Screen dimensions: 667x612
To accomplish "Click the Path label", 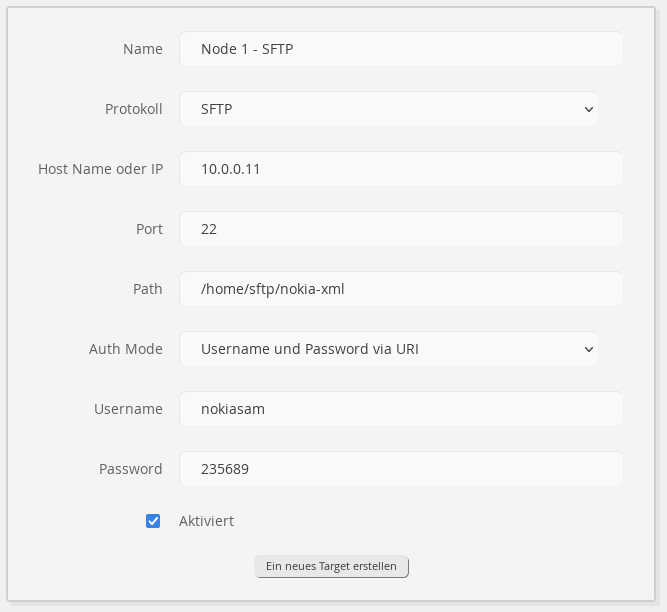I will click(x=147, y=289).
